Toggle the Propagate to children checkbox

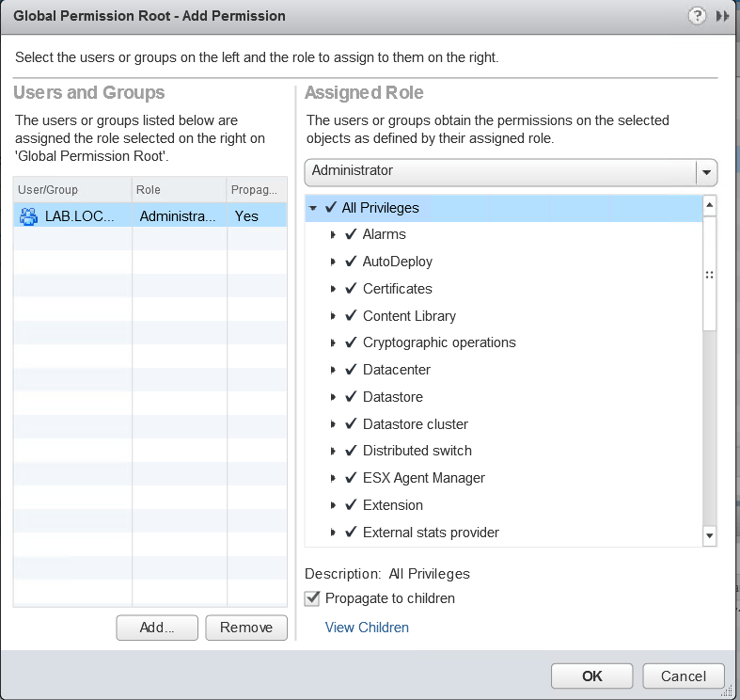312,598
